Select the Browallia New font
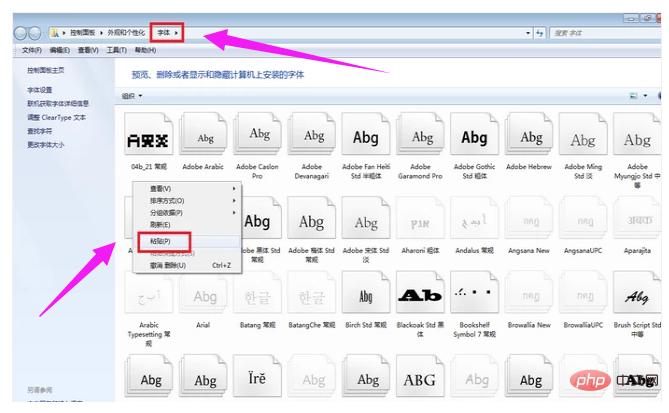This screenshot has height=413, width=669. 529,300
